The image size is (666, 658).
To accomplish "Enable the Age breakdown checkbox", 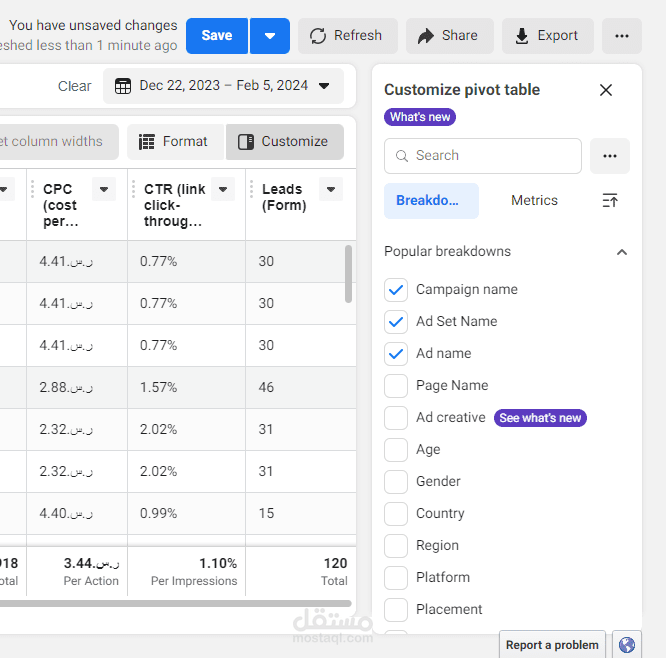I will click(397, 450).
